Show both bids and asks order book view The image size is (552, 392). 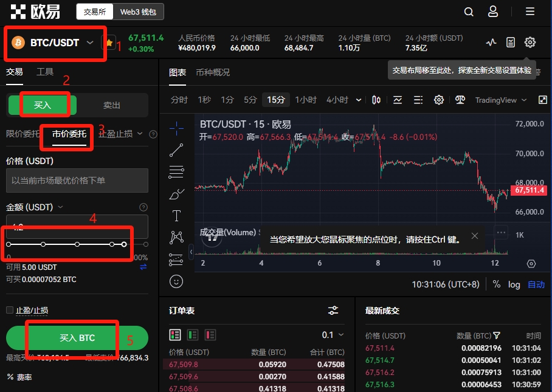pos(175,335)
